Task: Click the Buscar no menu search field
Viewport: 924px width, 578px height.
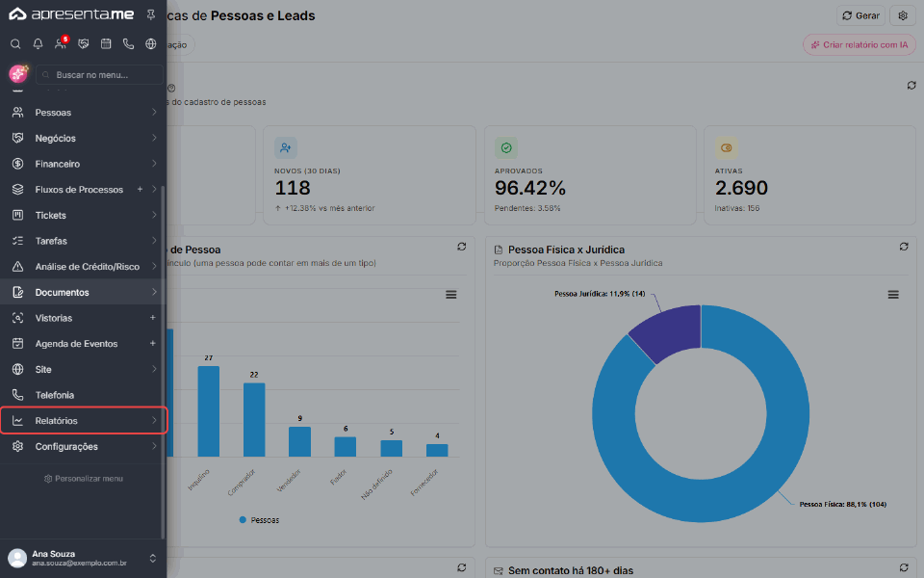Action: (x=99, y=75)
